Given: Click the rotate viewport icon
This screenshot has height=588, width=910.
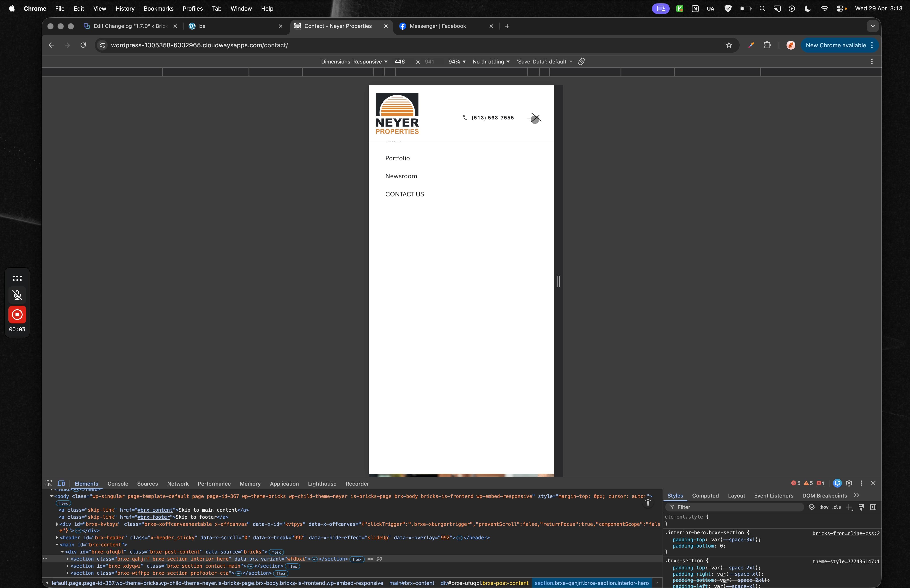Looking at the screenshot, I should pos(581,61).
